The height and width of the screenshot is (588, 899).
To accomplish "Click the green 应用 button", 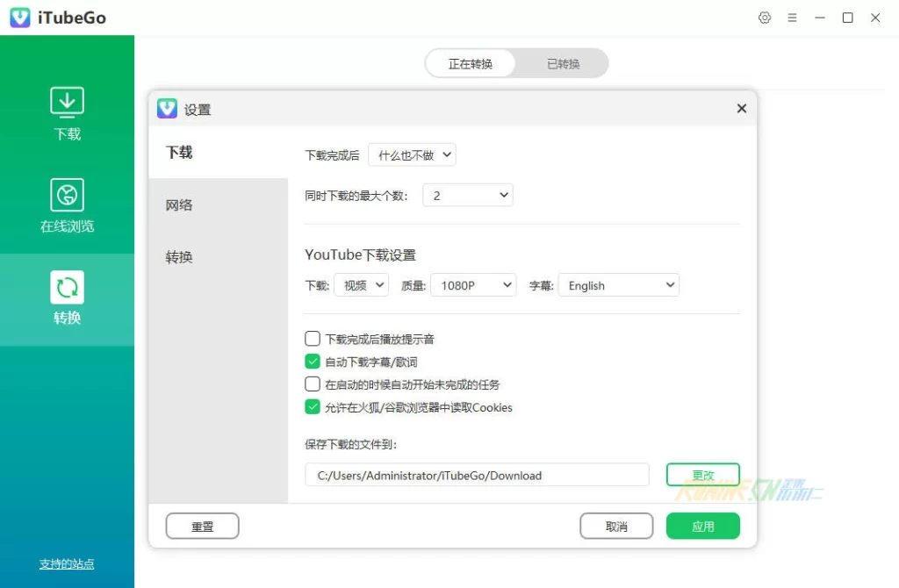I will click(702, 527).
